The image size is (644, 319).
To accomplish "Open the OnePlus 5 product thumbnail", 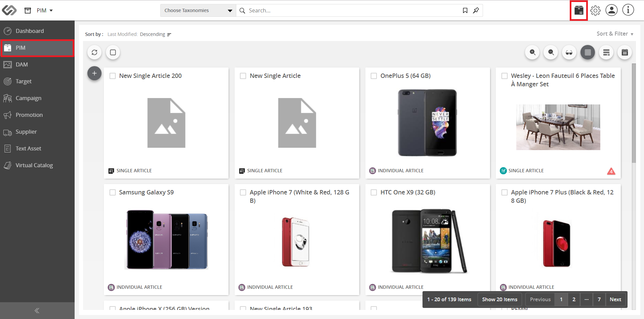I will (427, 123).
